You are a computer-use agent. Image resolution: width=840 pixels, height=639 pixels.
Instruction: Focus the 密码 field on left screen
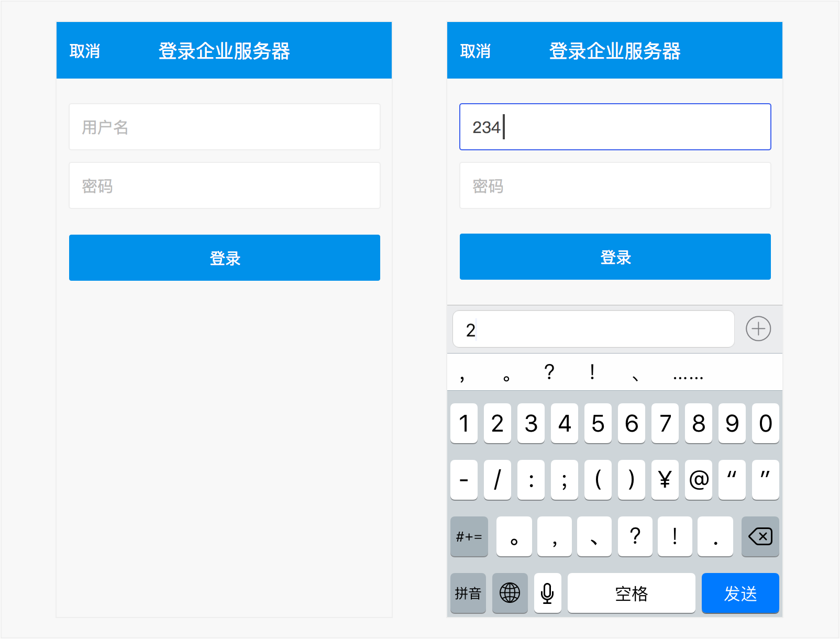[225, 185]
